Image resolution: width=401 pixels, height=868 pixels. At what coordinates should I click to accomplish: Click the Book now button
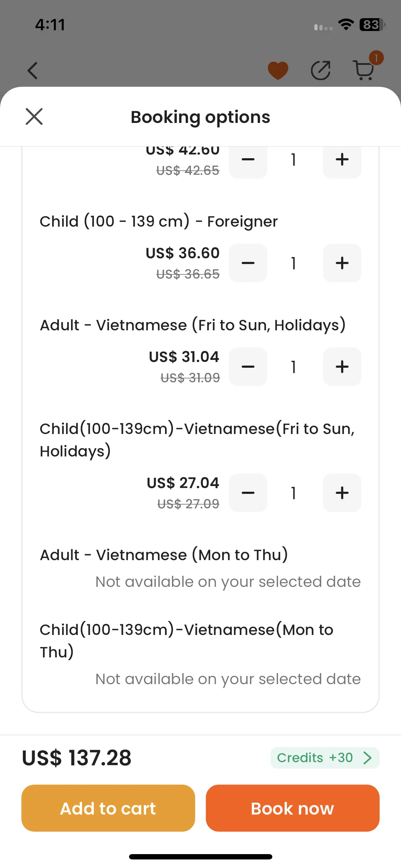(293, 808)
